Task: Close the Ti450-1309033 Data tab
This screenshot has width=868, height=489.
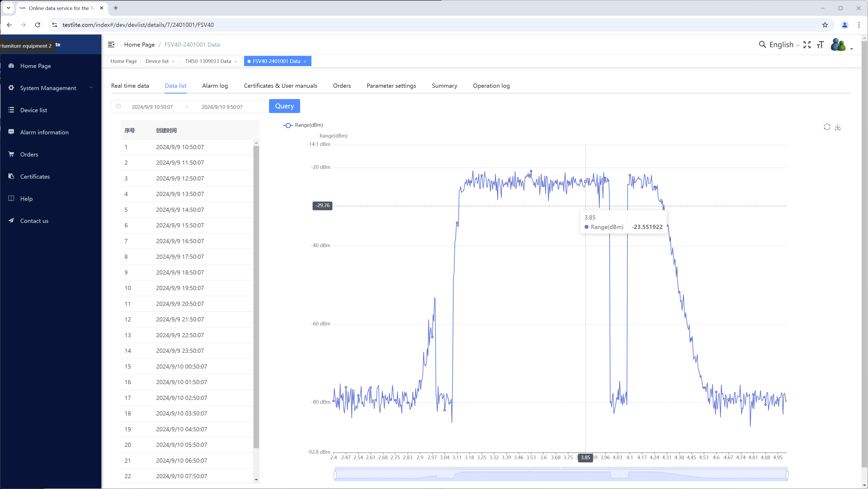Action: tap(236, 61)
